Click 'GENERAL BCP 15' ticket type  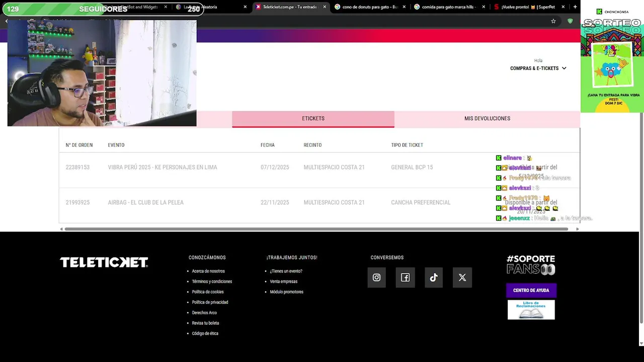point(412,167)
